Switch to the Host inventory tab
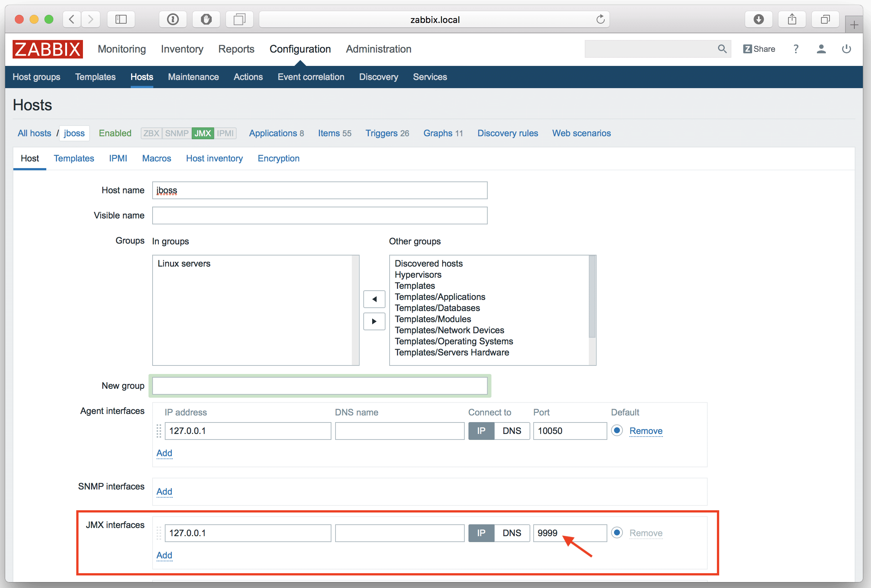 tap(214, 158)
